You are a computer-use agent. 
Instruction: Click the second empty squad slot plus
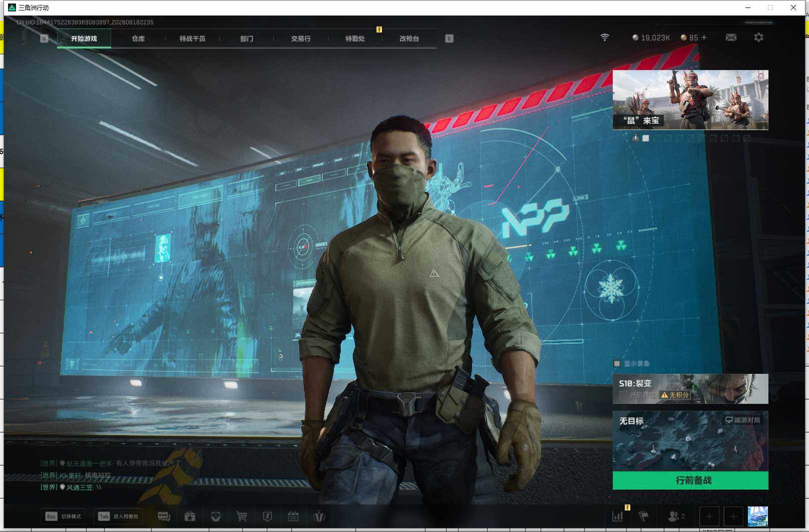(x=733, y=516)
